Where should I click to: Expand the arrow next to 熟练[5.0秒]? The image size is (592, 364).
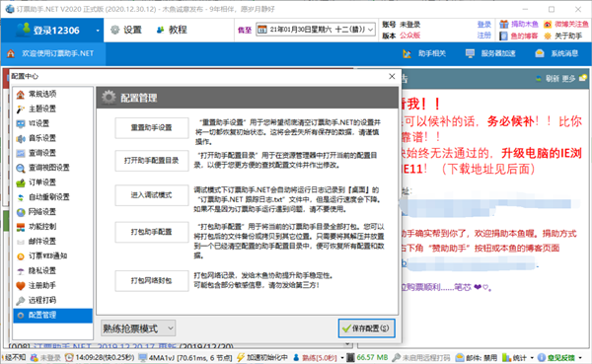pyautogui.click(x=342, y=357)
